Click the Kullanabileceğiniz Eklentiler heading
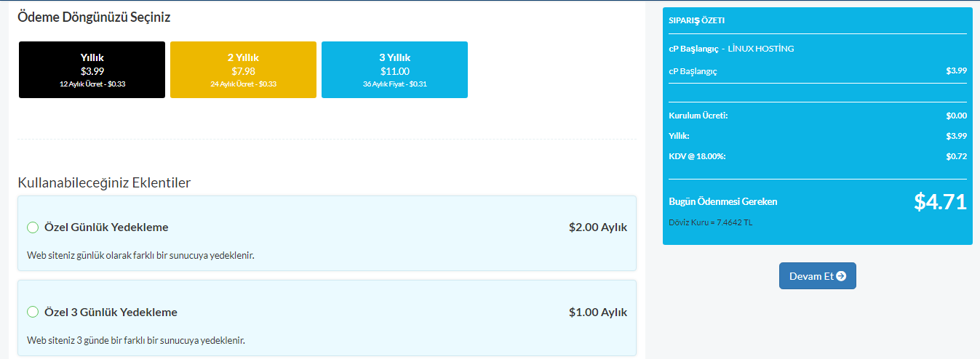Viewport: 980px width, 359px height. tap(104, 182)
